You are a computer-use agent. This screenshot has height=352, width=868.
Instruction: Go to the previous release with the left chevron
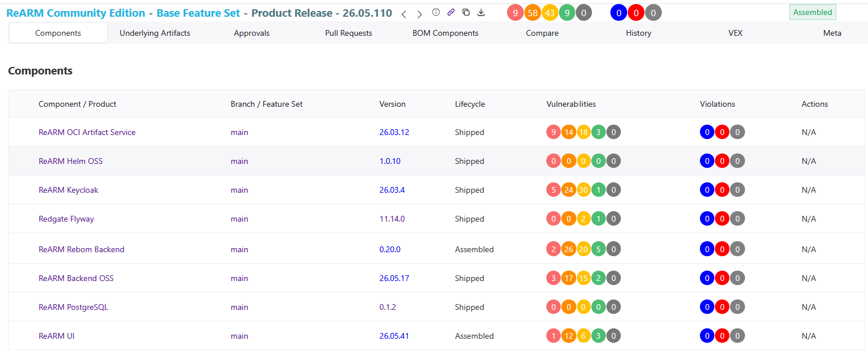tap(404, 14)
